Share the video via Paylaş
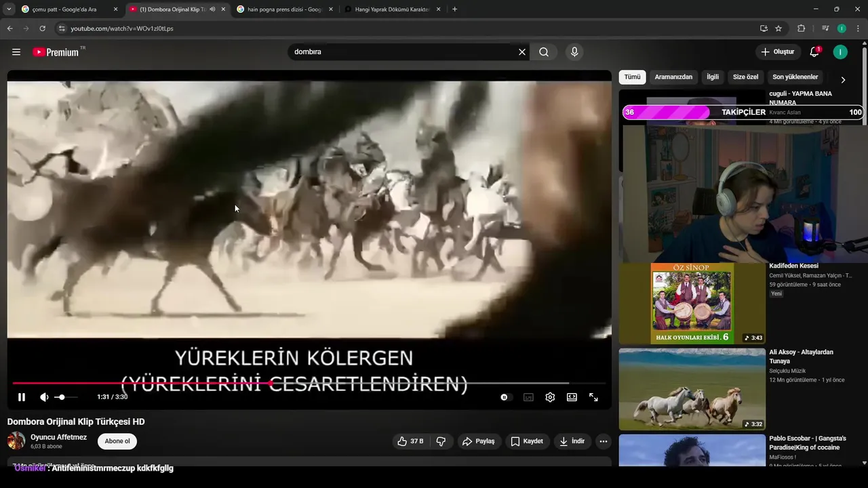868x488 pixels. click(x=479, y=441)
